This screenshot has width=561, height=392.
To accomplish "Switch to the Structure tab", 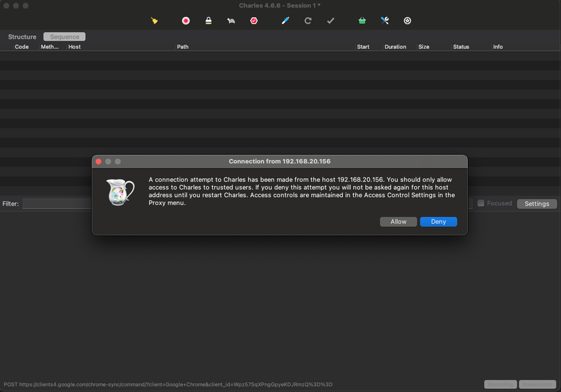I will click(x=22, y=36).
